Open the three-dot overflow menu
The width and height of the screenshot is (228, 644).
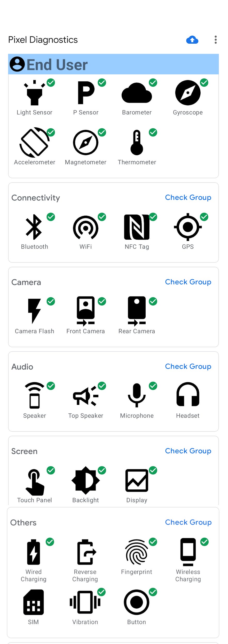(216, 40)
